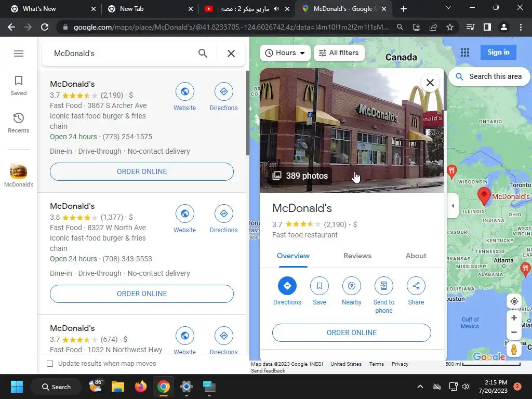Zoom out on the map with minus
This screenshot has width=532, height=399.
click(x=514, y=332)
